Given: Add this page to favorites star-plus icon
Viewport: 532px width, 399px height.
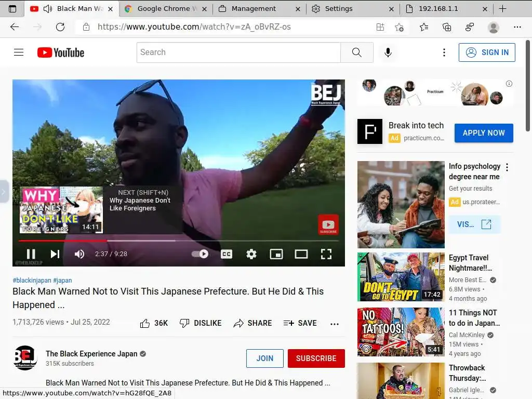Looking at the screenshot, I should [400, 27].
